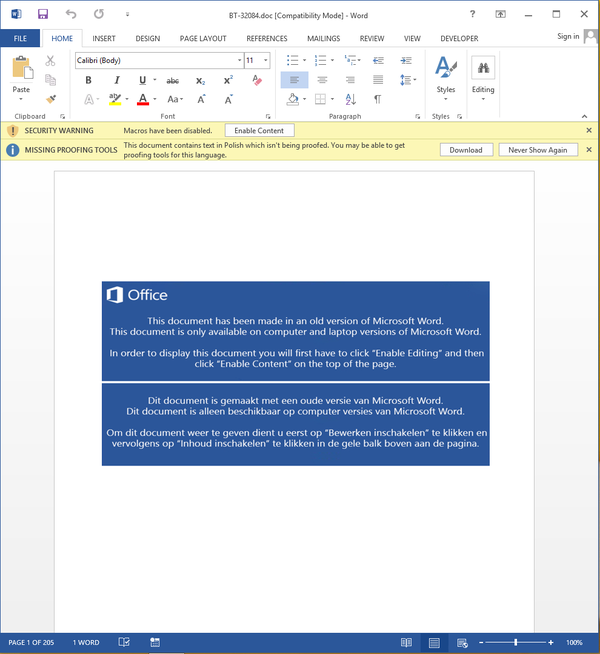Screen dimensions: 600x654
Task: Toggle Subscript formatting
Action: coord(201,80)
